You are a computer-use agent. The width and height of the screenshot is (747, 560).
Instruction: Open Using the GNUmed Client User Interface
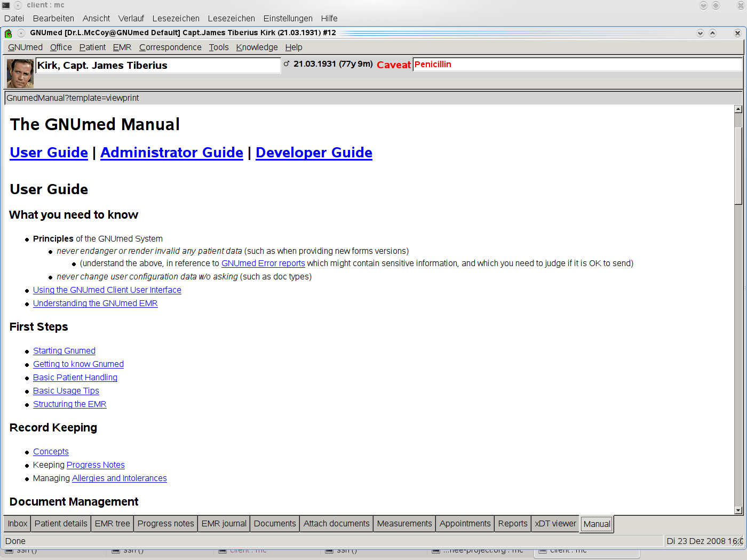click(x=107, y=290)
